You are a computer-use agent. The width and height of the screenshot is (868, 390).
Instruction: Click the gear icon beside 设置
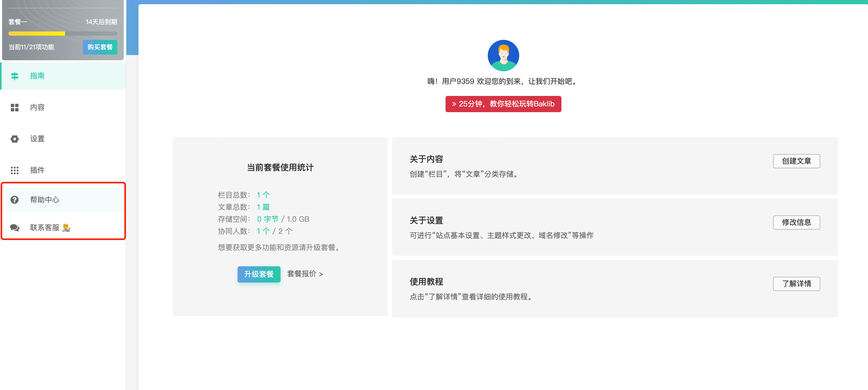click(x=14, y=139)
